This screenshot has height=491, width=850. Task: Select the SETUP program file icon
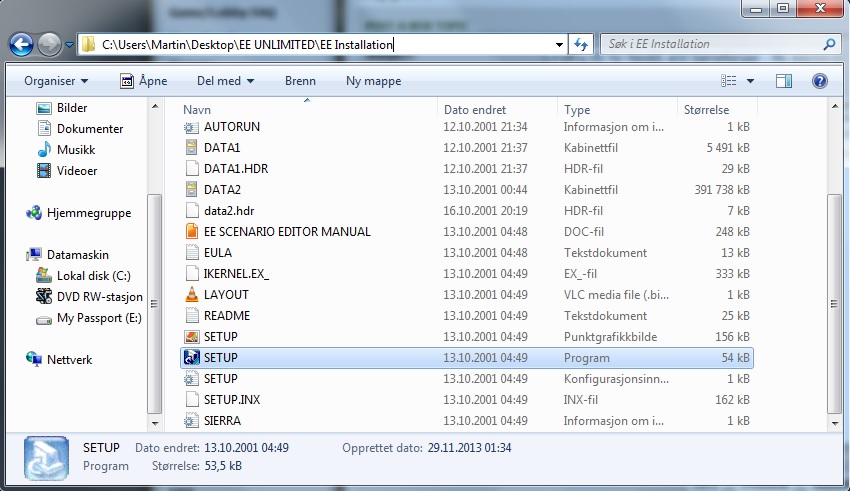(193, 358)
